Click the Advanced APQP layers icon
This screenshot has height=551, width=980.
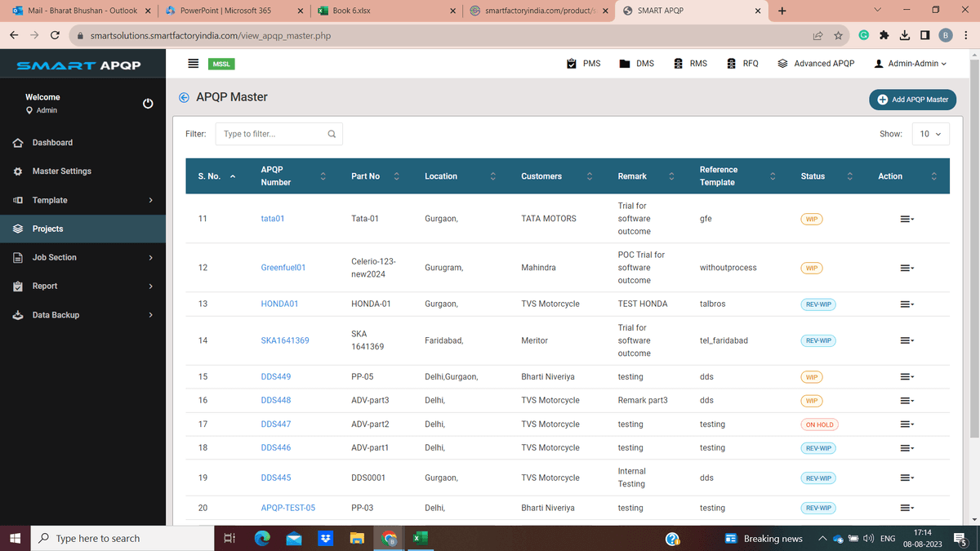point(782,62)
